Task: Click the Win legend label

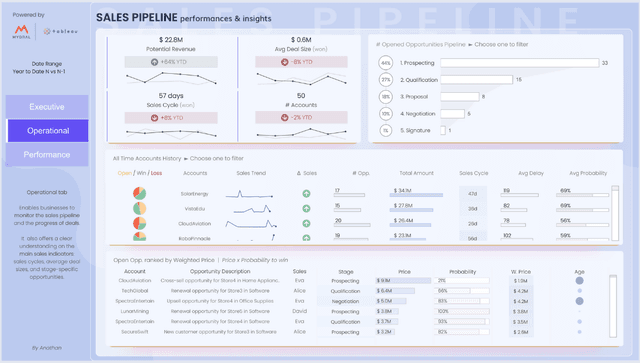Action: (141, 173)
